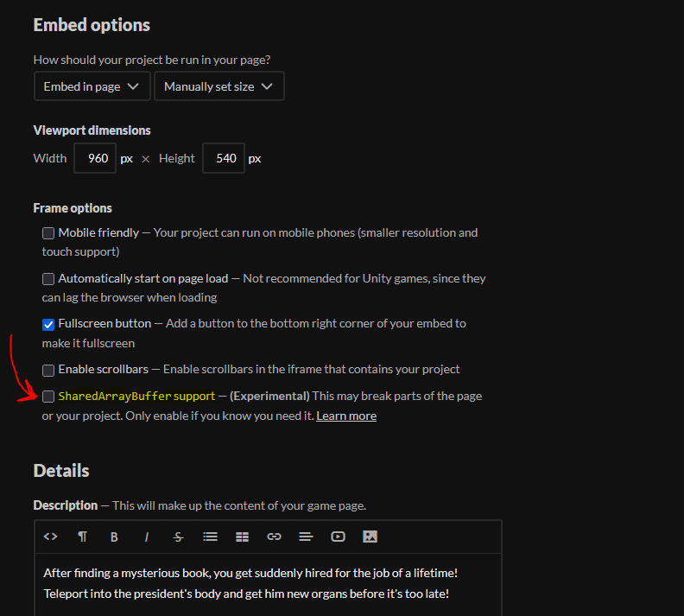The height and width of the screenshot is (616, 684).
Task: Open the text alignment options
Action: [x=306, y=537]
